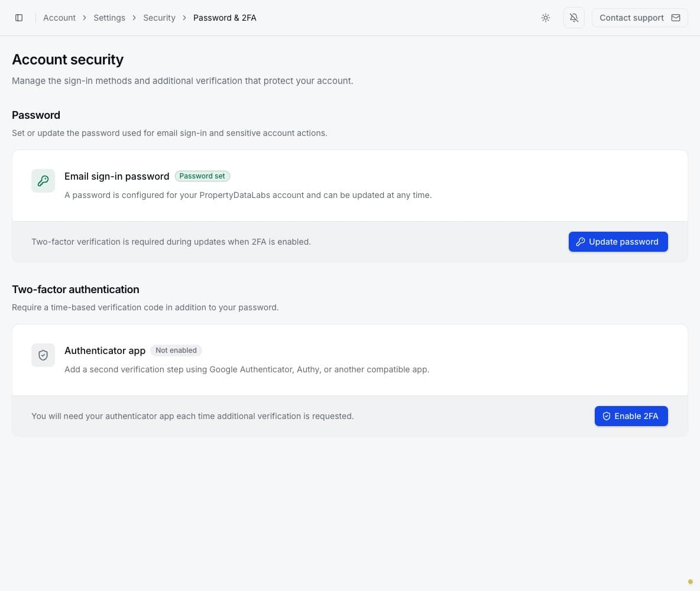
Task: Navigate to the Security breadcrumb
Action: (159, 18)
